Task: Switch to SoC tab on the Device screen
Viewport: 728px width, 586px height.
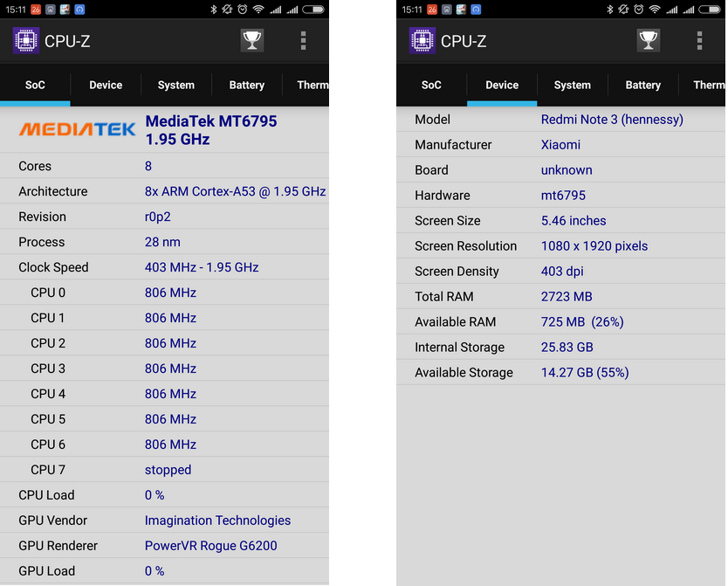Action: click(x=431, y=85)
